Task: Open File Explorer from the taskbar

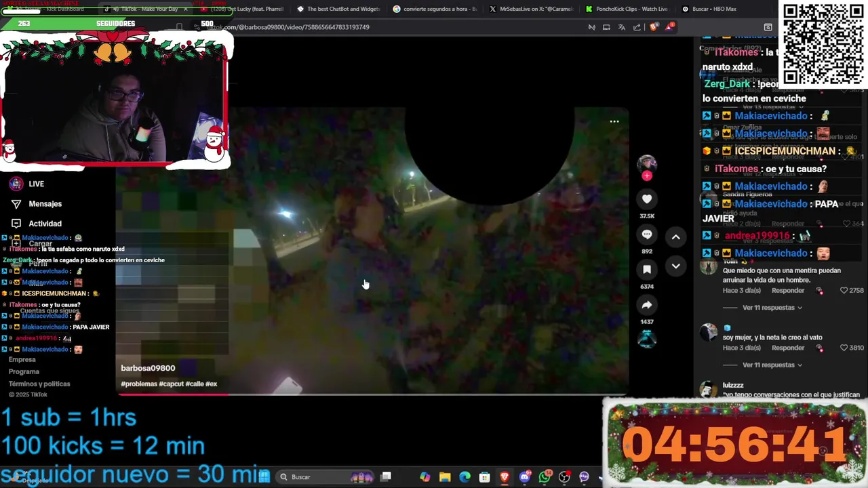Action: (x=445, y=476)
